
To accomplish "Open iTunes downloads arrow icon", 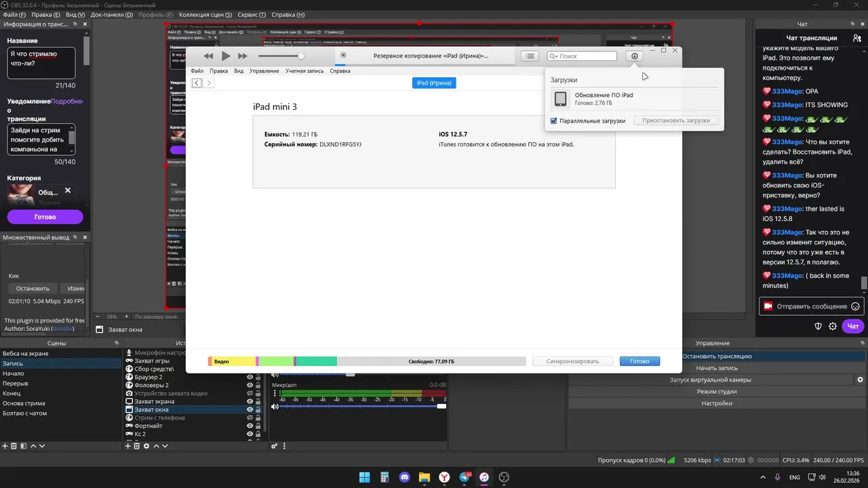I will tap(635, 56).
